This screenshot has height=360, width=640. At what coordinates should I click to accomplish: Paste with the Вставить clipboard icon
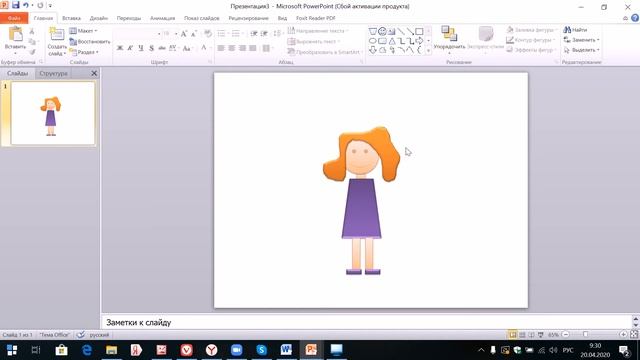16,34
